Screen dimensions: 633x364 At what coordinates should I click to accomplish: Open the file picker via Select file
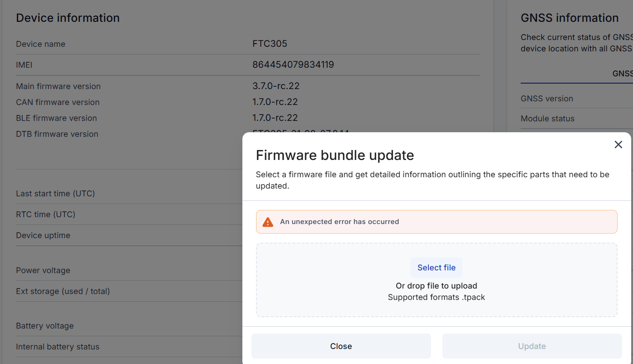[x=437, y=268]
